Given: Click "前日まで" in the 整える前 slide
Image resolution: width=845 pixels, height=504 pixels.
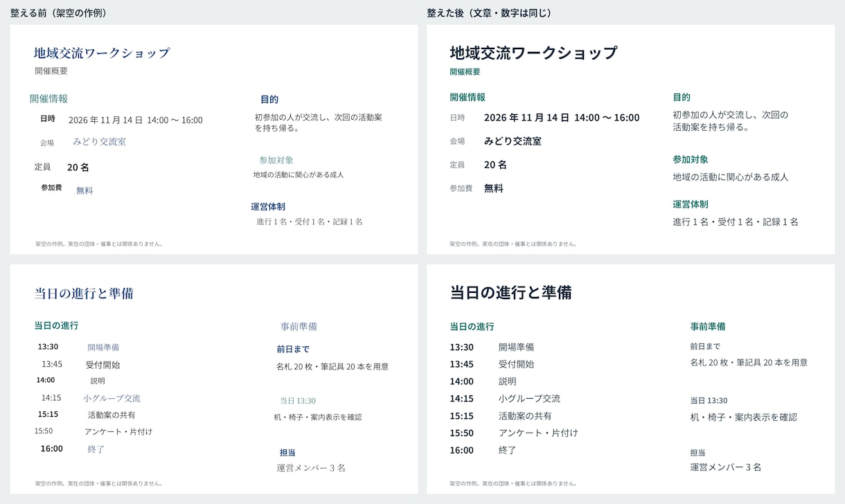Looking at the screenshot, I should coord(293,350).
